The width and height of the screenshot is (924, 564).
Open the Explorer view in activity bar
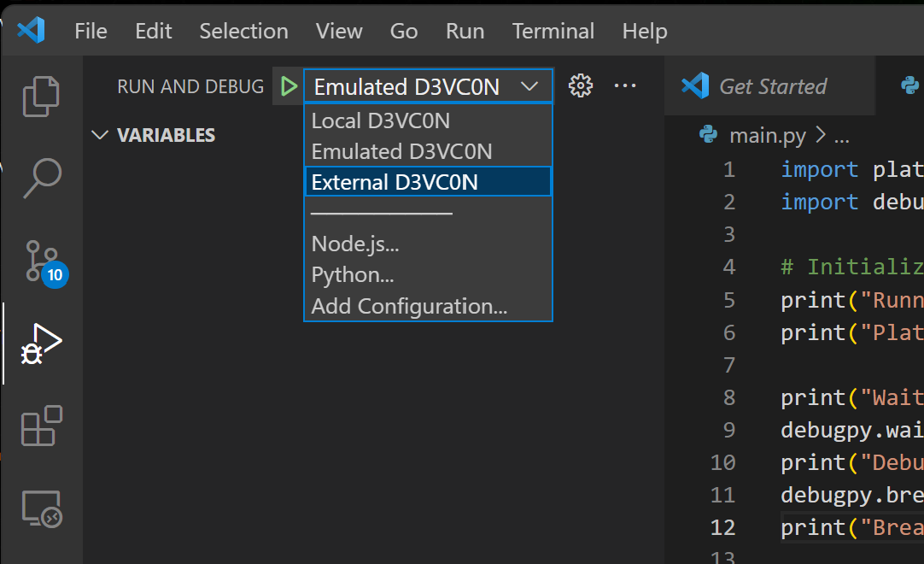[41, 96]
